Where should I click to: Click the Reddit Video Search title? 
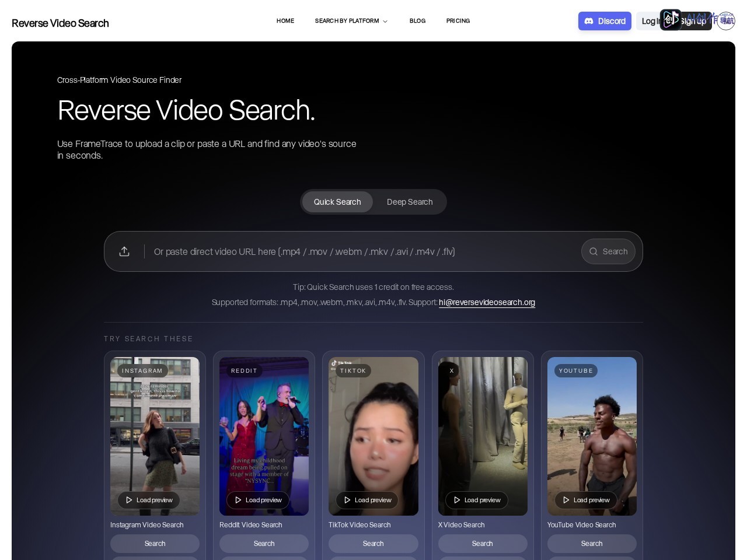[x=251, y=525]
